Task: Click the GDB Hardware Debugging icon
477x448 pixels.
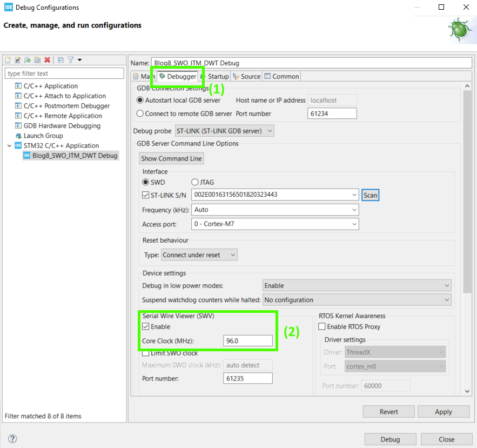Action: (18, 126)
